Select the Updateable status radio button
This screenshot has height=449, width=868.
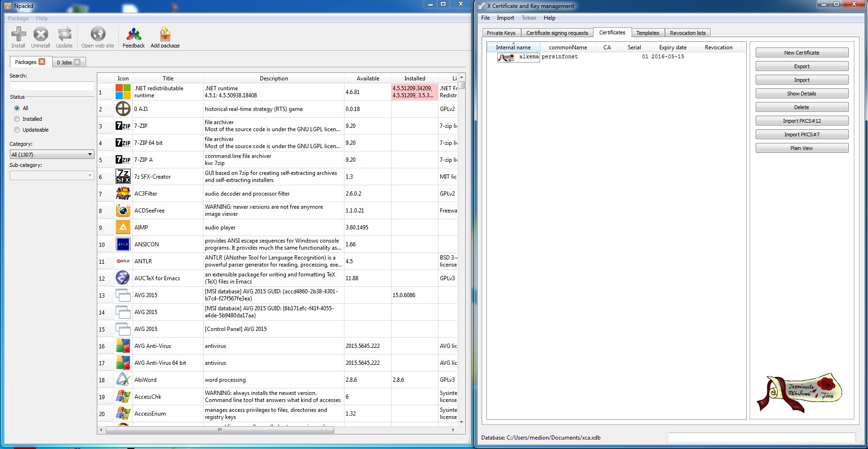coord(17,130)
